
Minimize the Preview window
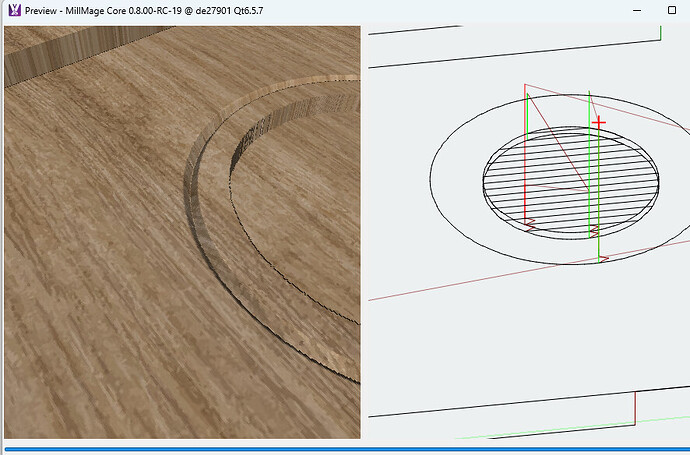pyautogui.click(x=637, y=9)
